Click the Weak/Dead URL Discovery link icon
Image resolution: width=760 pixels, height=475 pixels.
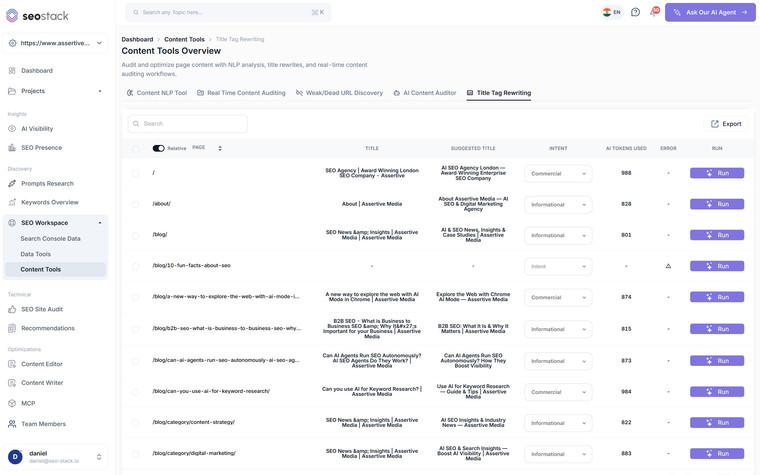299,93
